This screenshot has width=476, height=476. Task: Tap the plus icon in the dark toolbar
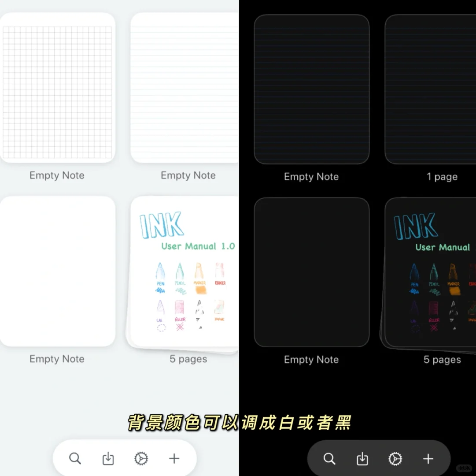click(428, 459)
